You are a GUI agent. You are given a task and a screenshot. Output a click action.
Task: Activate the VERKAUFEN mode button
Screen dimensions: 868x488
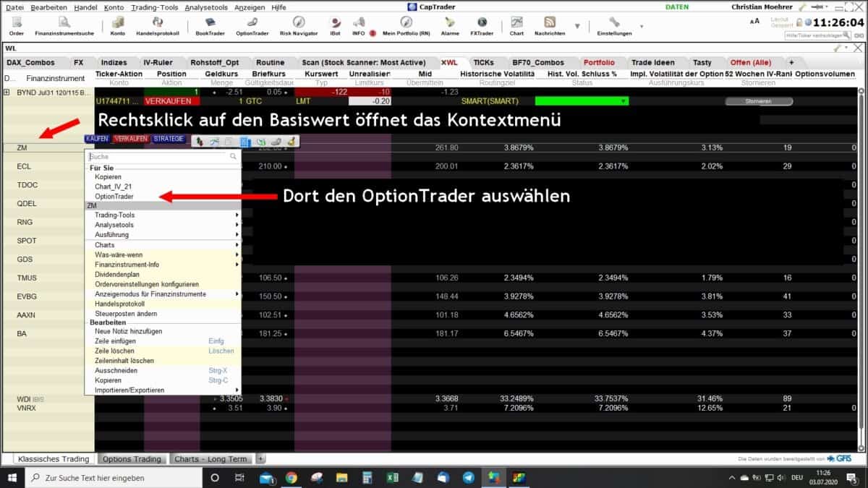[x=130, y=139]
